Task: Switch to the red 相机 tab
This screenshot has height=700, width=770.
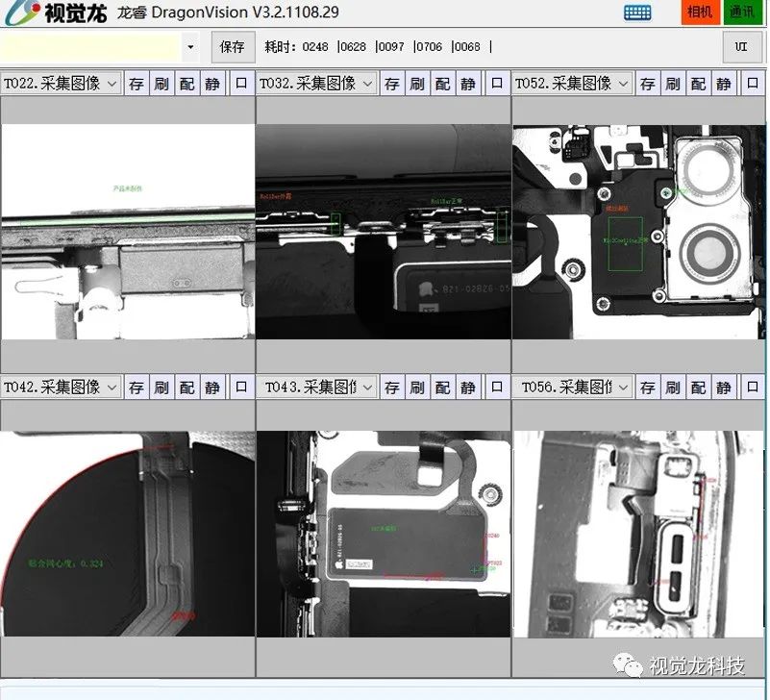Action: (x=701, y=12)
